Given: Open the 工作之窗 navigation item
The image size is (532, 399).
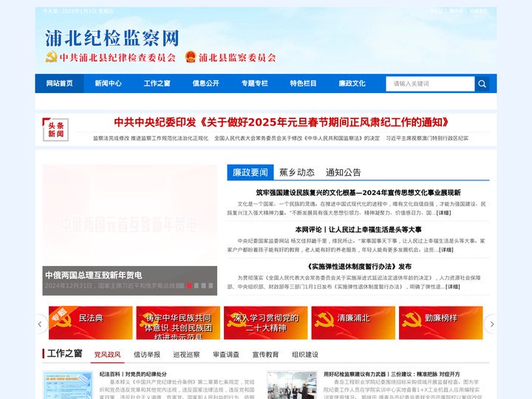Looking at the screenshot, I should click(x=157, y=83).
